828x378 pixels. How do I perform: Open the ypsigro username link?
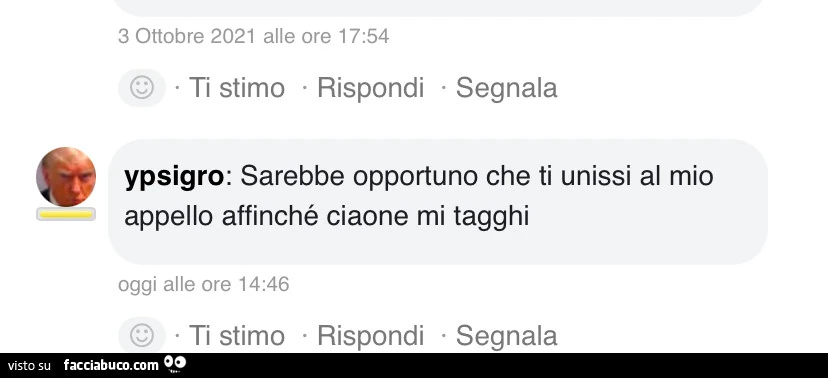point(174,177)
